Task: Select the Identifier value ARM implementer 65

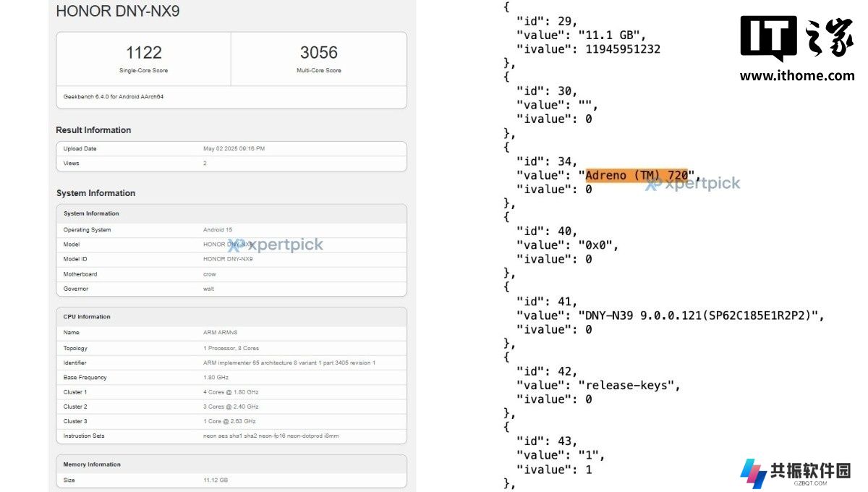Action: (289, 362)
